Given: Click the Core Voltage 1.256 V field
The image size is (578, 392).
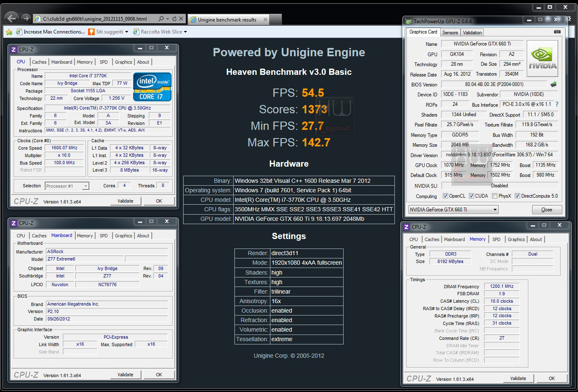Looking at the screenshot, I should [x=116, y=98].
